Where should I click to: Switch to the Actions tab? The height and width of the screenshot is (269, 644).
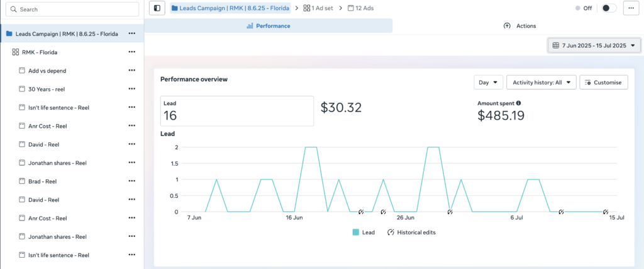(519, 26)
